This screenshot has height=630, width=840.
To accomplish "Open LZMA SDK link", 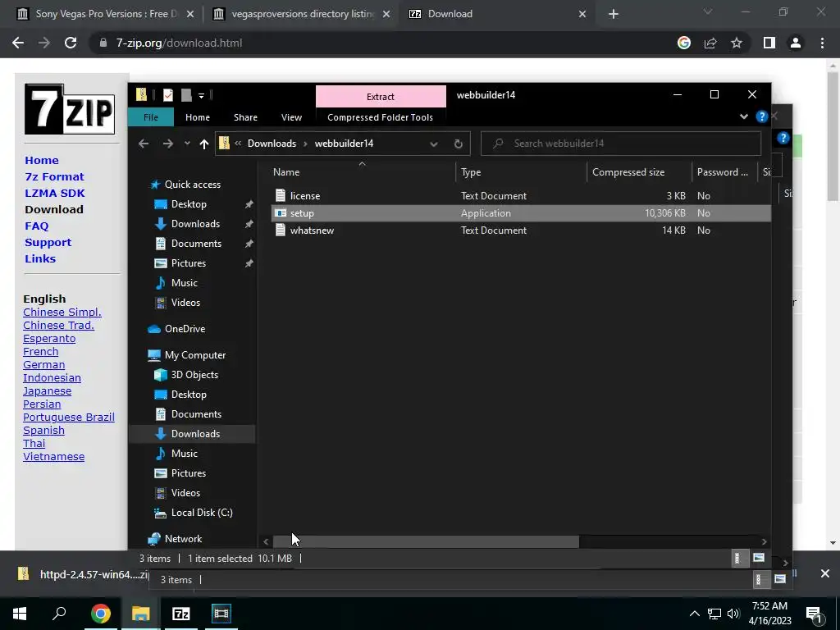I will coord(55,194).
